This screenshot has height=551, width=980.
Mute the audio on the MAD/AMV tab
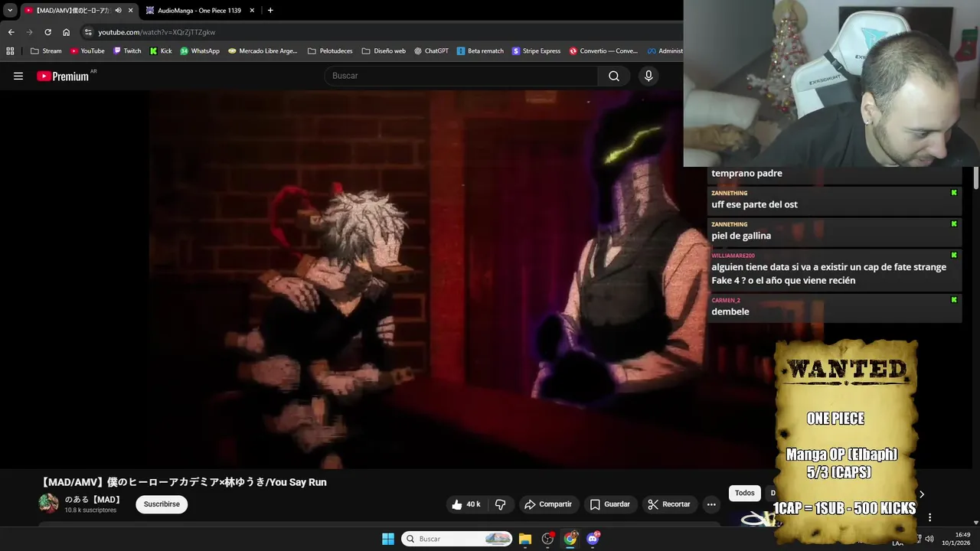[118, 10]
